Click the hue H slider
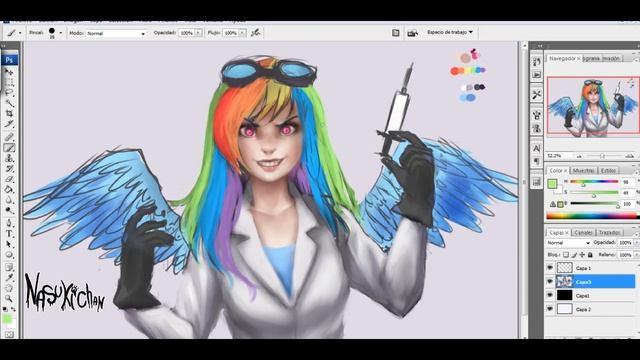The width and height of the screenshot is (640, 360). tap(594, 182)
